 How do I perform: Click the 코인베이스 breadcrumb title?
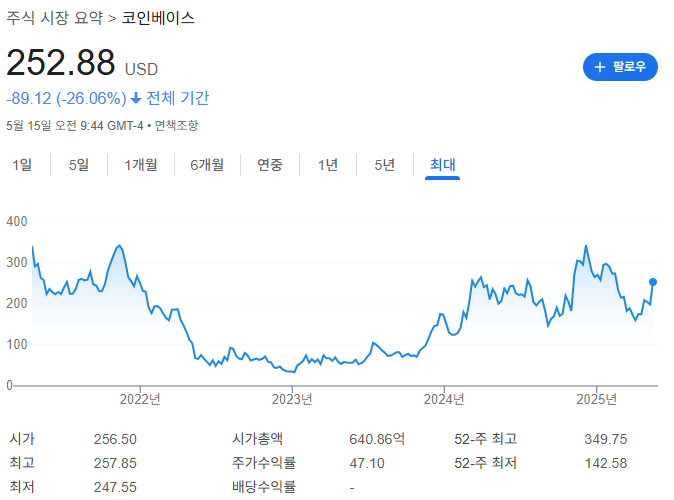[158, 18]
